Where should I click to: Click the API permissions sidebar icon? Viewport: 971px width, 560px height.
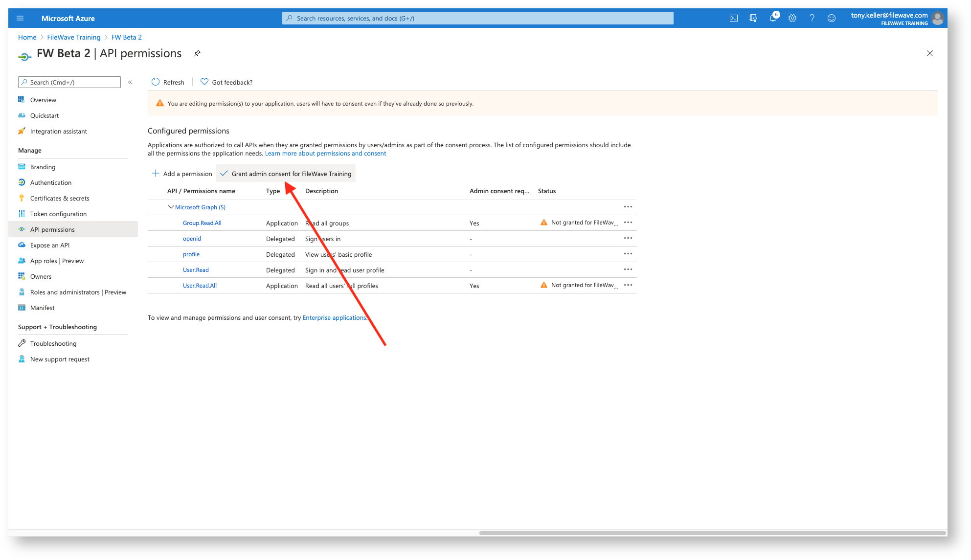22,229
